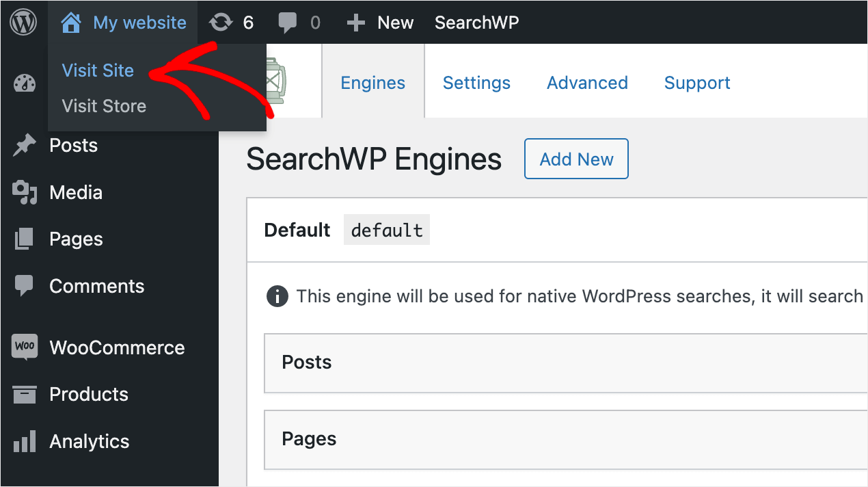
Task: Open the updates icon showing 6
Action: [x=221, y=23]
